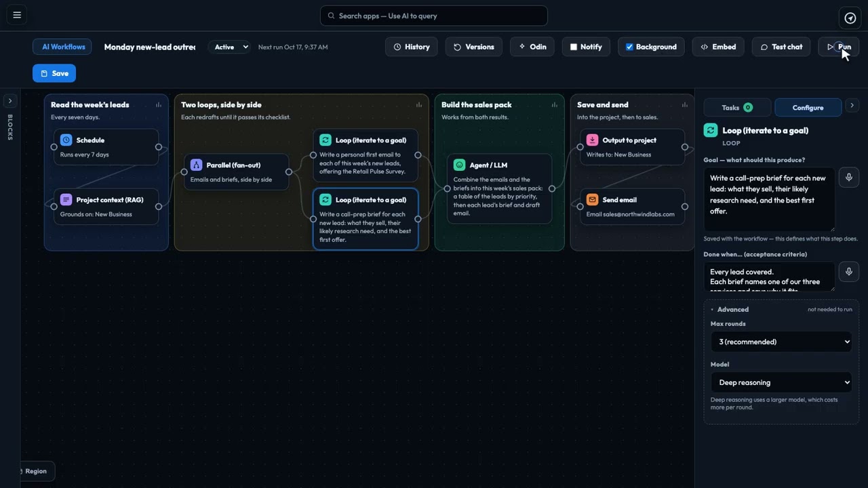This screenshot has width=868, height=488.
Task: Open the Embed options
Action: (x=718, y=47)
